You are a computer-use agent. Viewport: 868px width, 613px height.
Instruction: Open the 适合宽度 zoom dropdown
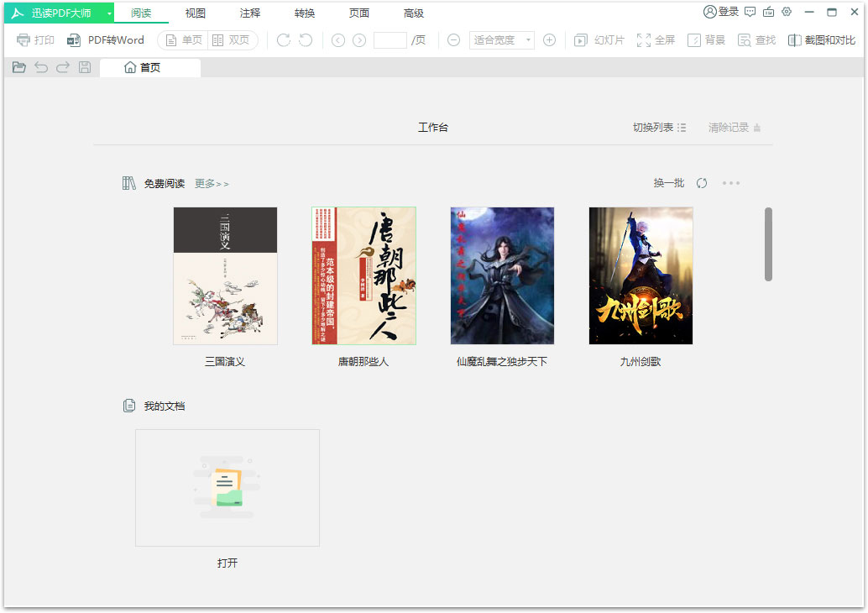coord(501,39)
